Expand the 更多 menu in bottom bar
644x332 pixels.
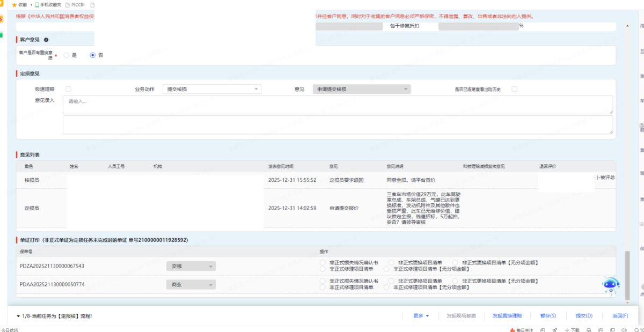click(421, 316)
